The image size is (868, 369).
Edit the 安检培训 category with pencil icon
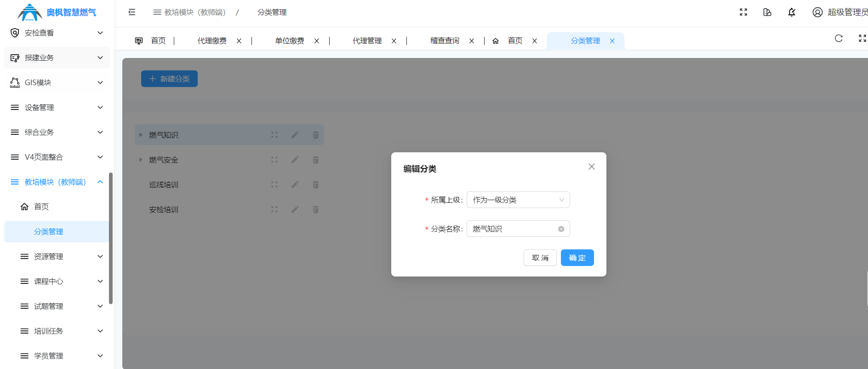coord(295,209)
